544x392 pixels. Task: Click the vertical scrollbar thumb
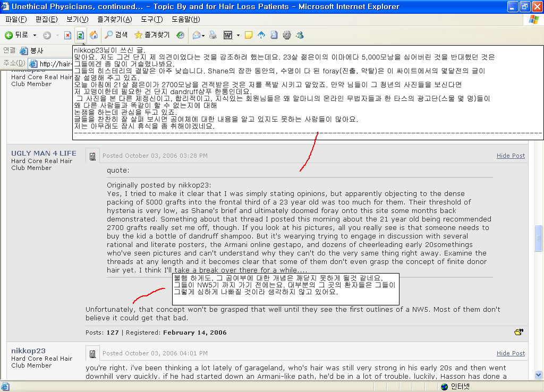[x=539, y=238]
